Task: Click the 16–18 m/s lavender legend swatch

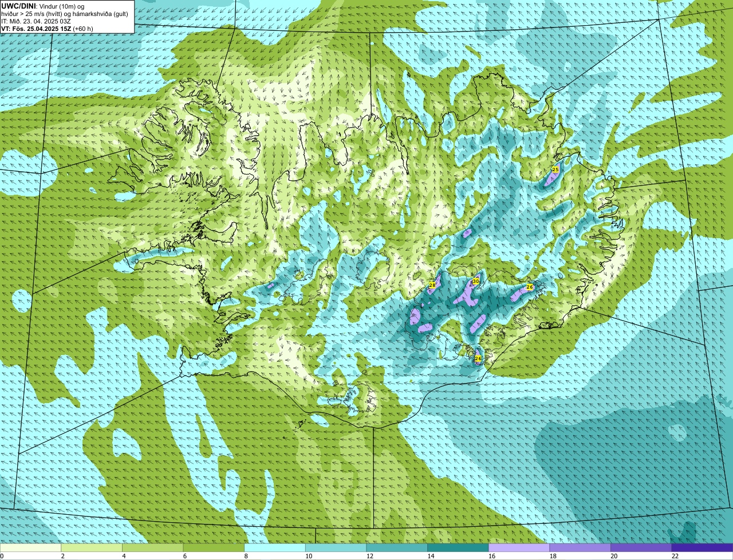Action: click(x=519, y=547)
